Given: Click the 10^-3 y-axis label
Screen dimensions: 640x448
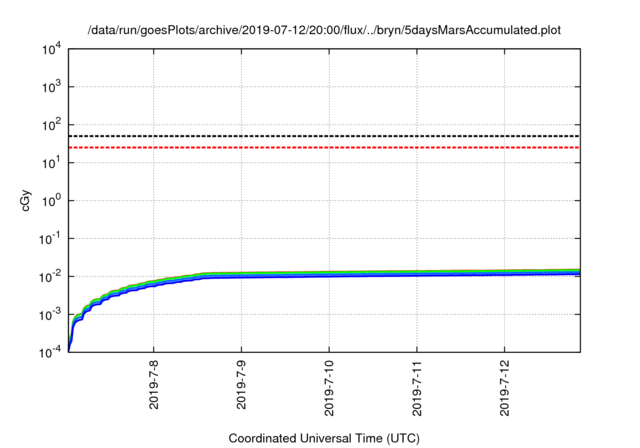Looking at the screenshot, I should point(51,315).
